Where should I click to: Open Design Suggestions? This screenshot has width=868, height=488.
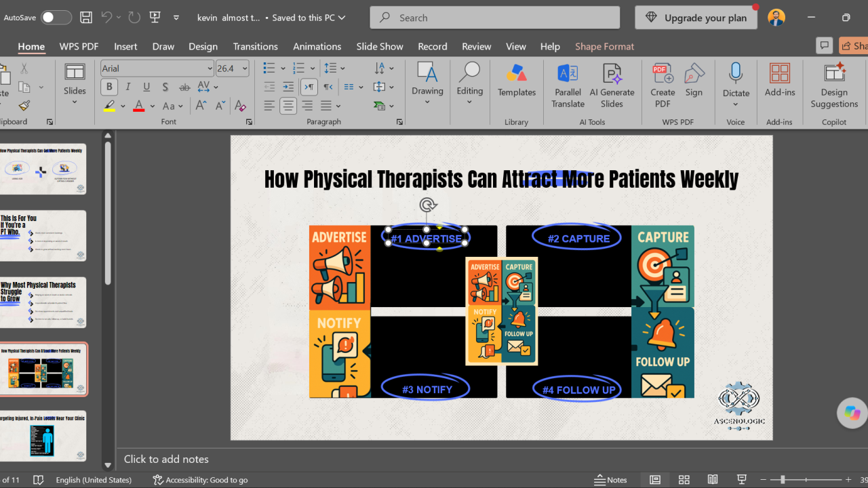click(834, 85)
